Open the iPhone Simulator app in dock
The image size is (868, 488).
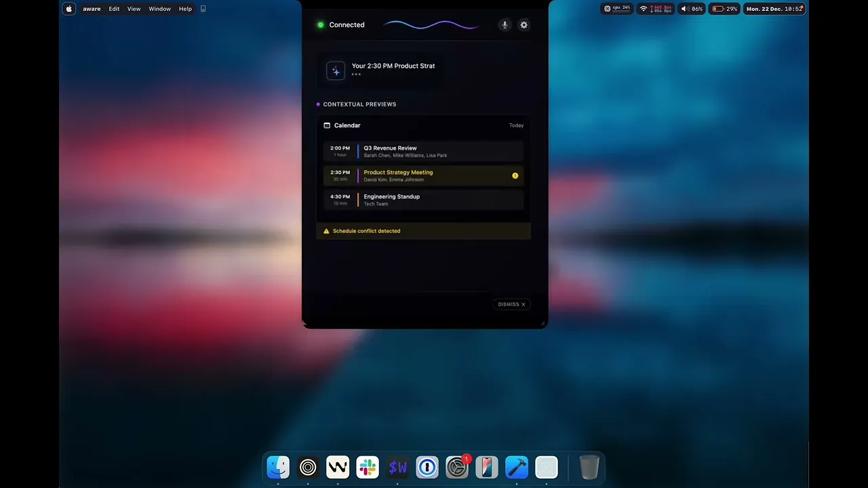pyautogui.click(x=487, y=467)
